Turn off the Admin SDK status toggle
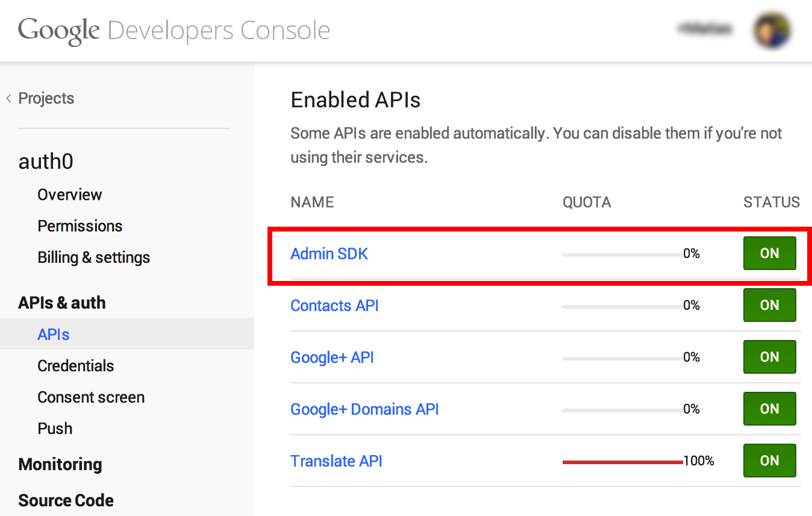Screen dimensions: 812x516 coord(769,253)
